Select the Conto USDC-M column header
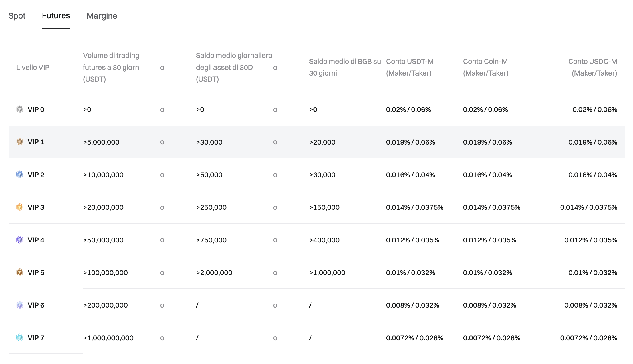Image resolution: width=633 pixels, height=364 pixels. pos(593,67)
